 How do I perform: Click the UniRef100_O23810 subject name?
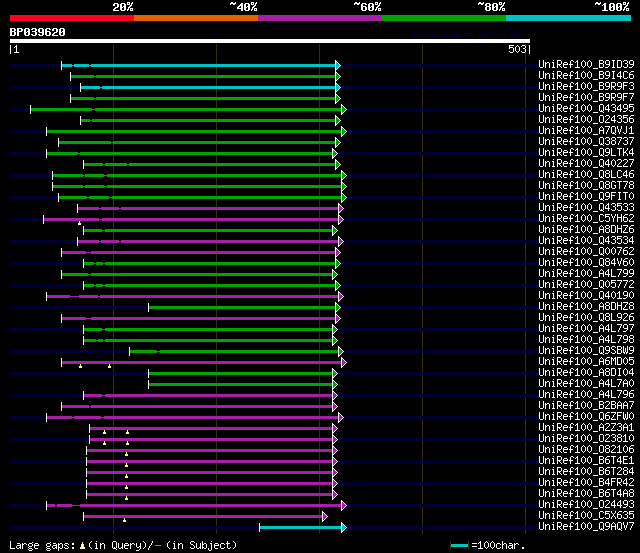(586, 439)
